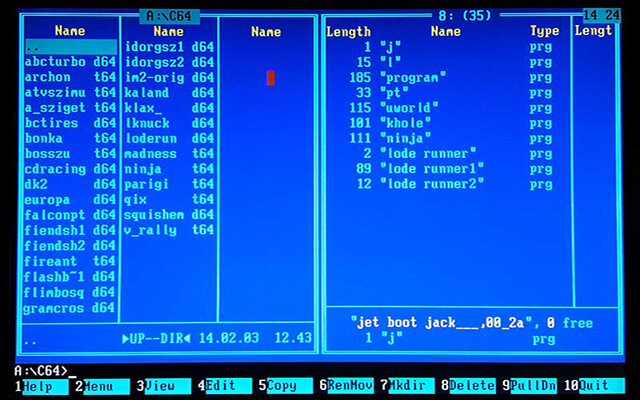Click the 7 Mkdir function key
This screenshot has height=400, width=640.
[x=407, y=385]
